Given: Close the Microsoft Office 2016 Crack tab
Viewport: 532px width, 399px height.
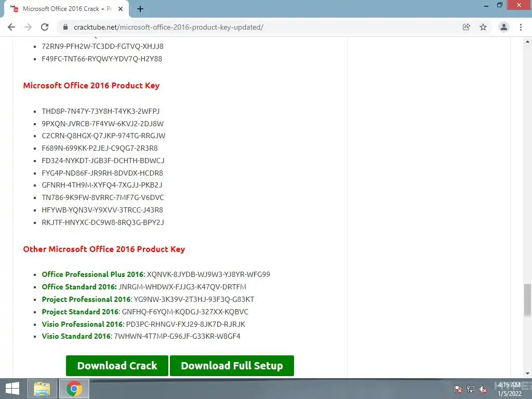Looking at the screenshot, I should tap(121, 9).
